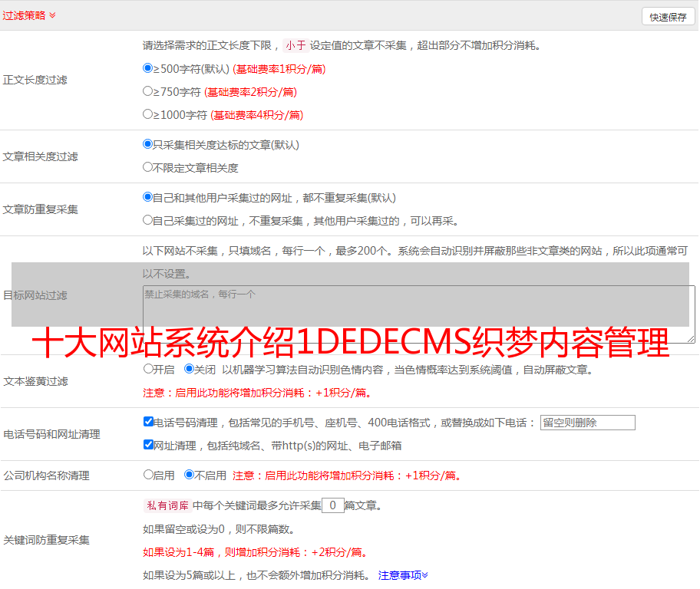700x589 pixels.
Task: Expand the 注意事项 link
Action: coord(403,576)
